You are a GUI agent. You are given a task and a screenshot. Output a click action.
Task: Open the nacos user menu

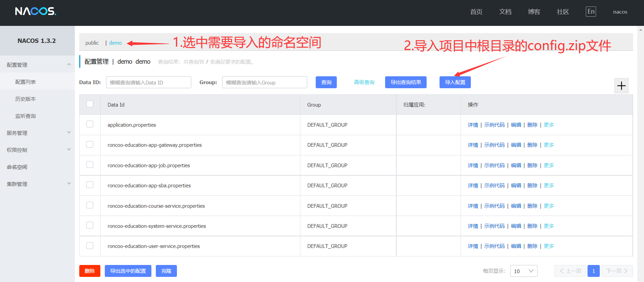[620, 12]
